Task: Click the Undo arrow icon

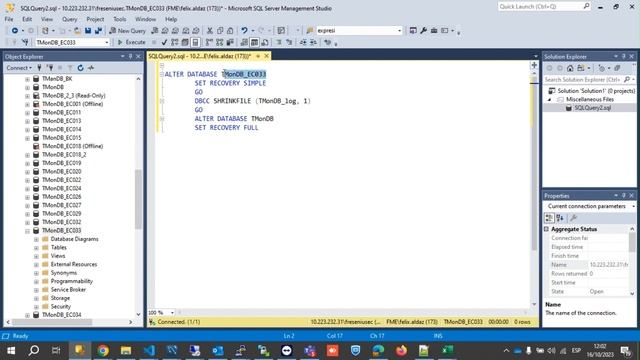Action: point(244,31)
